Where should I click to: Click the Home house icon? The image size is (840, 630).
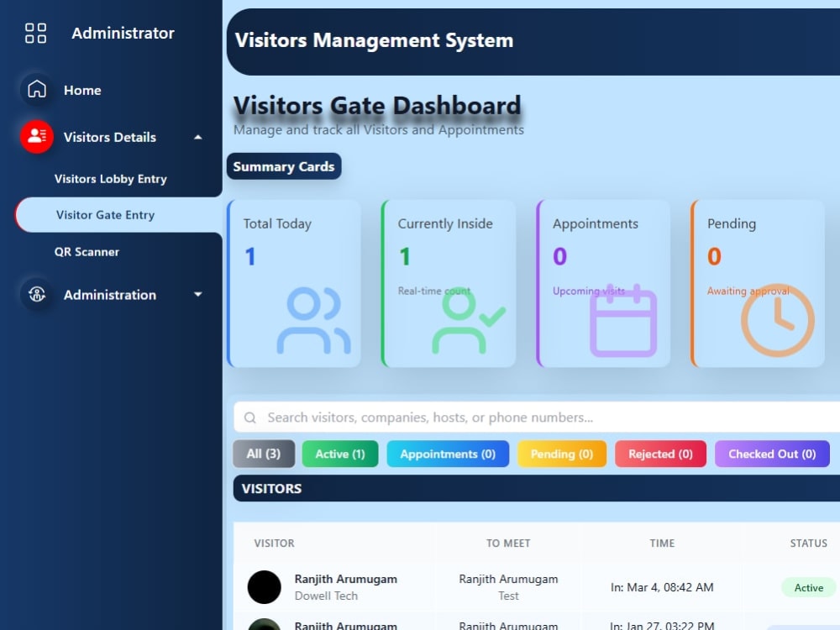point(37,89)
